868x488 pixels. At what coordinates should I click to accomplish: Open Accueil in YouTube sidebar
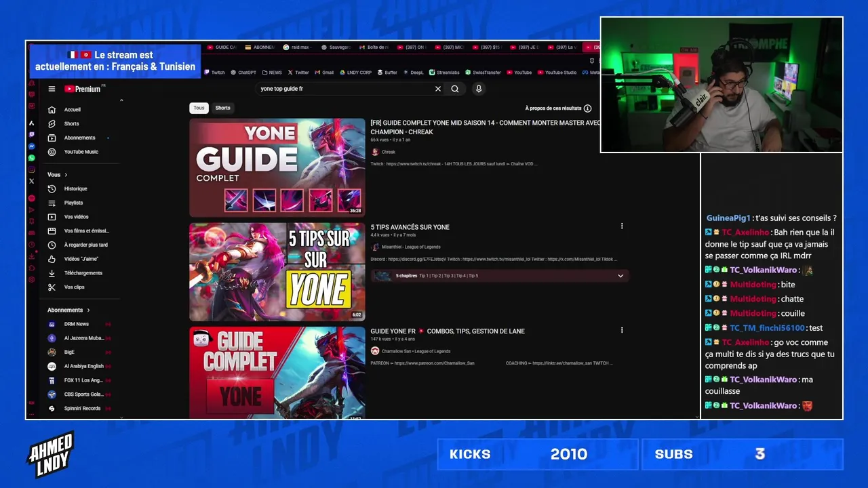(66, 110)
